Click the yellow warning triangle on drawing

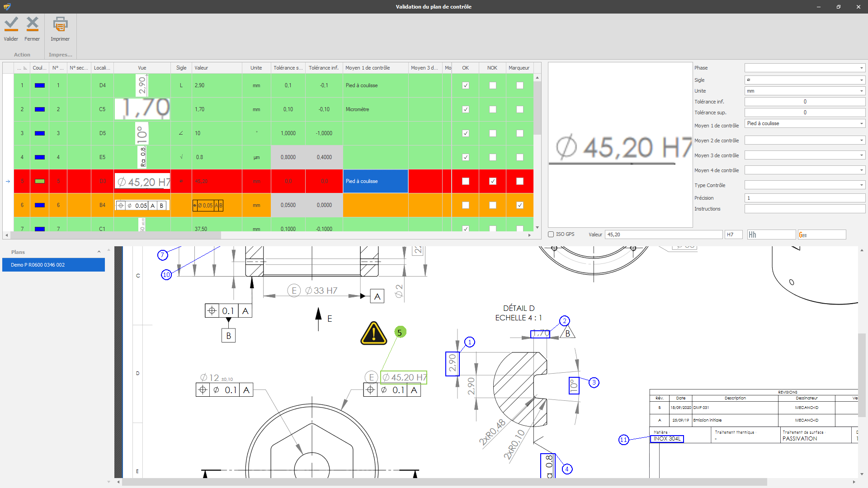(373, 334)
